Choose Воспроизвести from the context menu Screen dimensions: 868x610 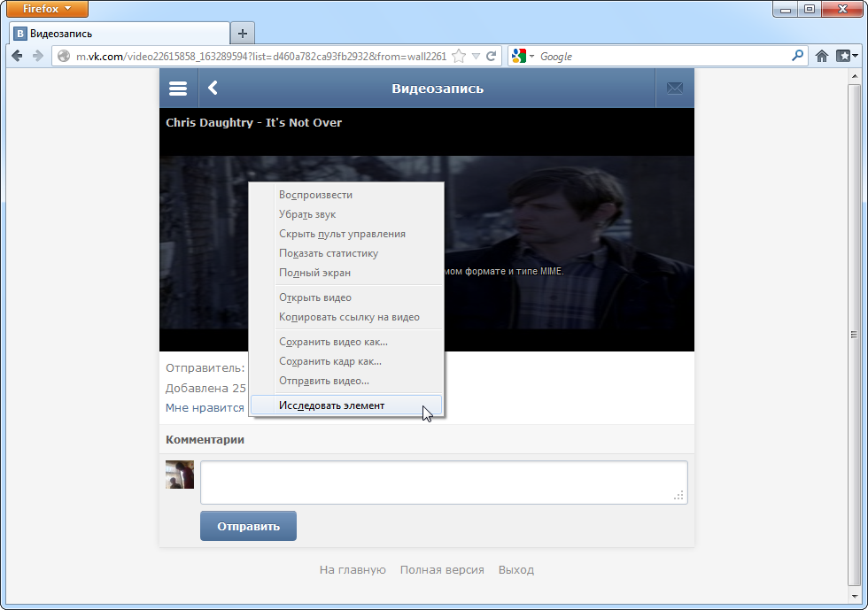coord(346,195)
